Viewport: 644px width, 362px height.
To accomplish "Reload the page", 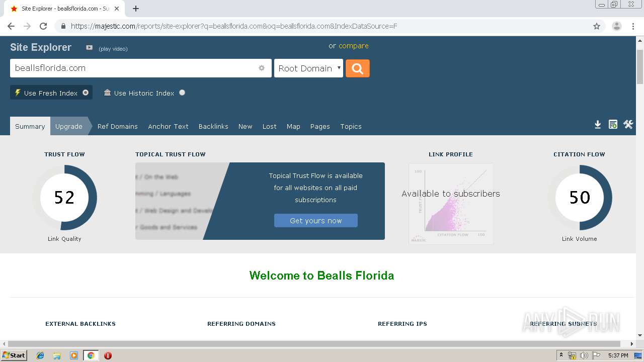I will 43,26.
